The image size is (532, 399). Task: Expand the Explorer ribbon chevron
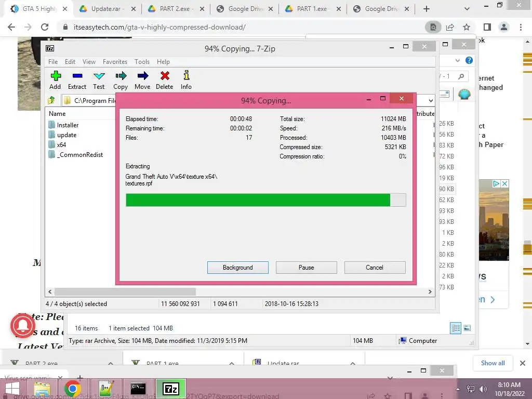[x=457, y=60]
